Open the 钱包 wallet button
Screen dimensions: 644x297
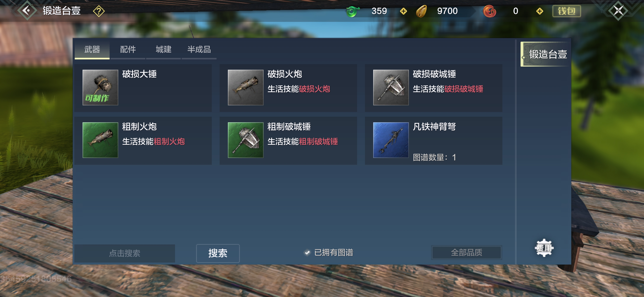click(x=567, y=11)
